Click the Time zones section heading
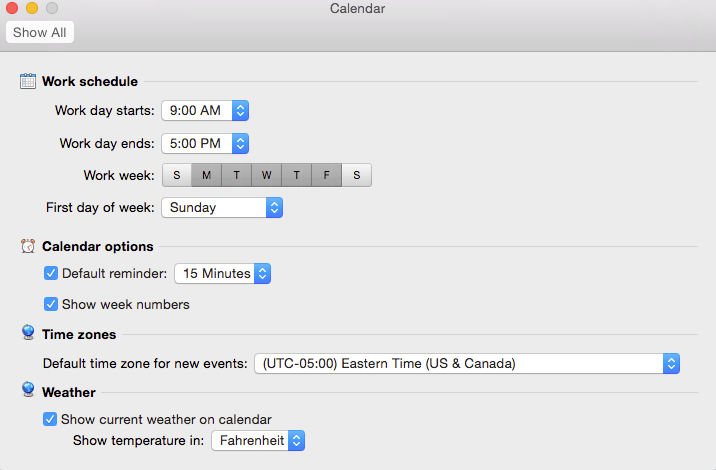Screen dimensions: 716x470 pyautogui.click(x=79, y=334)
